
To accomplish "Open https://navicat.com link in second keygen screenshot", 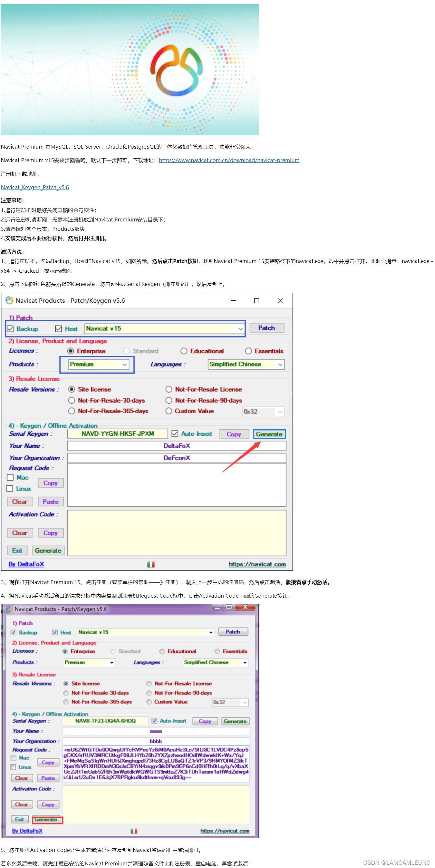I will (x=225, y=831).
